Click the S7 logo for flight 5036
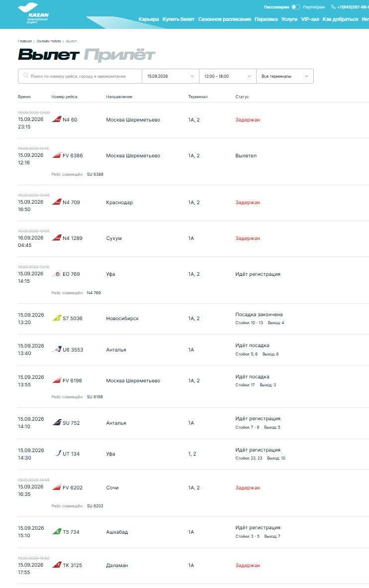The width and height of the screenshot is (369, 588). coord(57,318)
